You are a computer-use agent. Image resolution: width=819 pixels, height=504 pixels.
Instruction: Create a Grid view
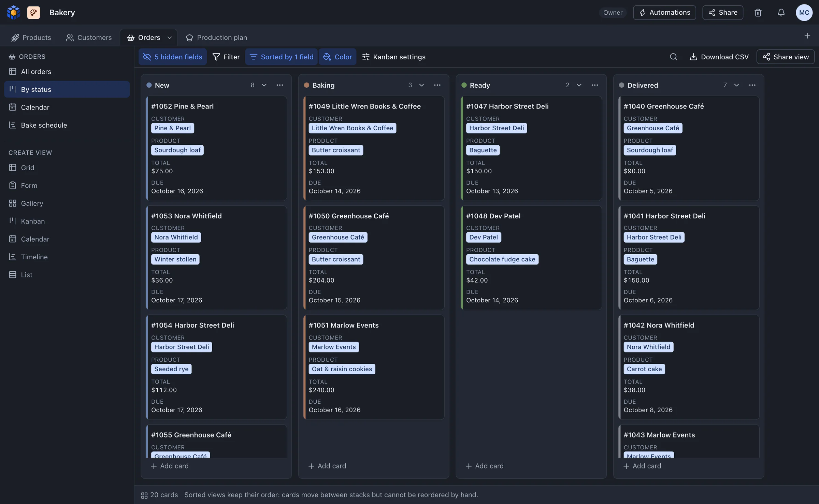[67, 168]
